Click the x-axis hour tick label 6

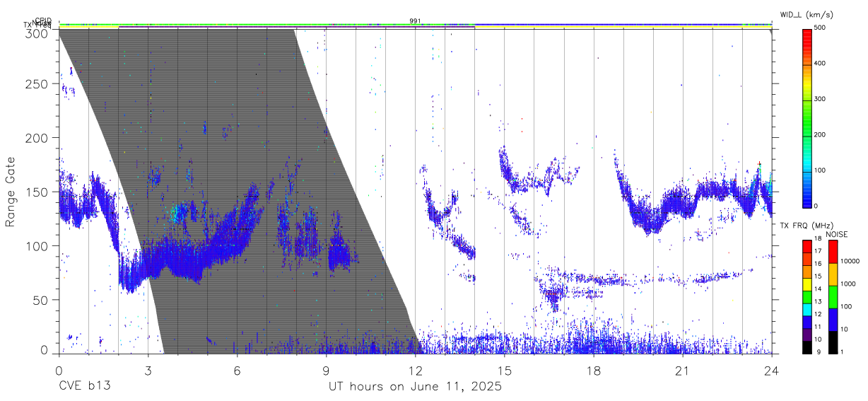[x=237, y=370]
